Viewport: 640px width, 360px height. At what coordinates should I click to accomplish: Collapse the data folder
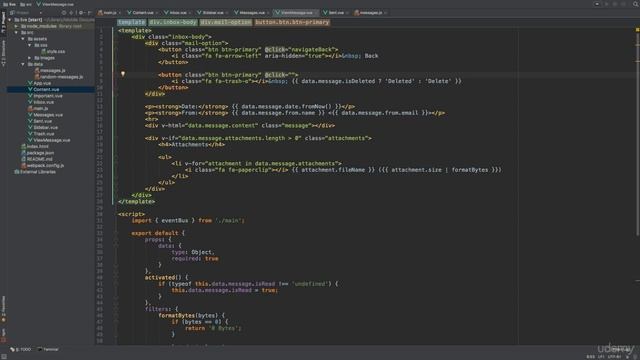(x=23, y=64)
